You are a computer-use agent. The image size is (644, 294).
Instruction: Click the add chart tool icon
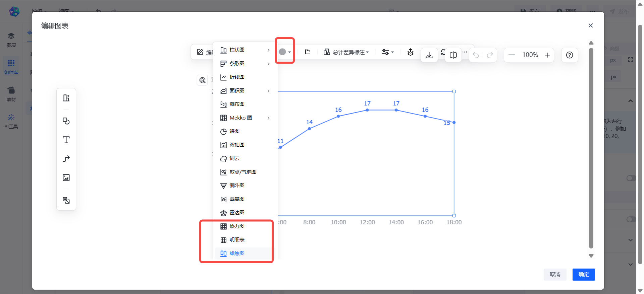pos(66,98)
